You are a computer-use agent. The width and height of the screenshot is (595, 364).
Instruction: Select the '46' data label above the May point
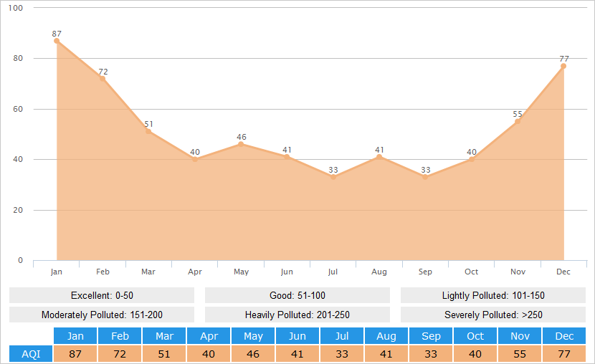pos(242,137)
